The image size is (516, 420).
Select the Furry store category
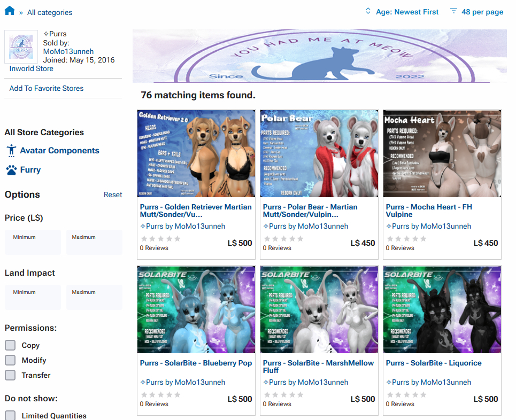tap(30, 170)
